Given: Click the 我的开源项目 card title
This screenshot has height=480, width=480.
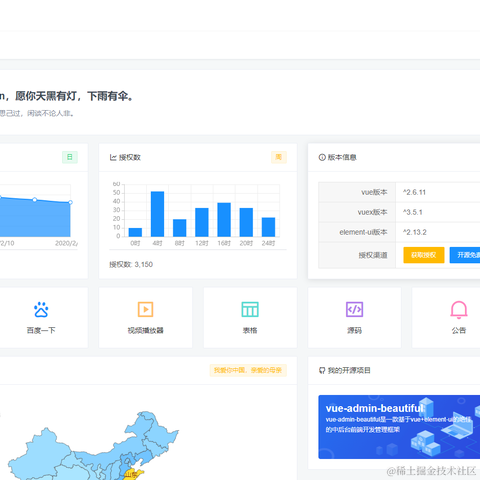Looking at the screenshot, I should (x=349, y=370).
